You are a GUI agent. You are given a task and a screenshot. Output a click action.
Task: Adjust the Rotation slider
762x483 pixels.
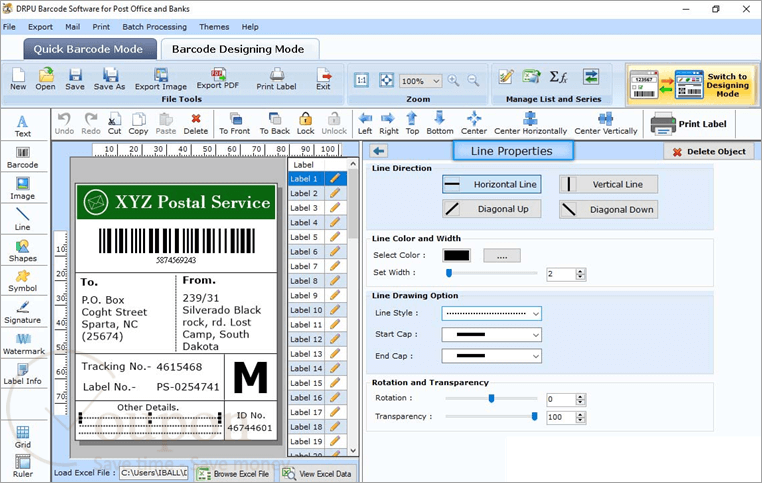tap(491, 398)
